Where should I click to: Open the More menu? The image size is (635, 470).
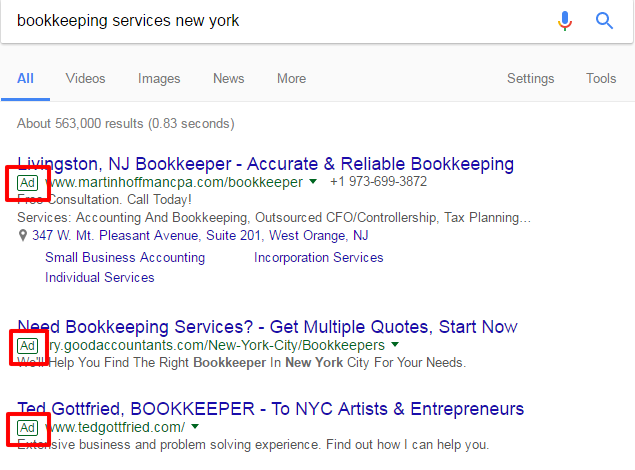coord(291,79)
